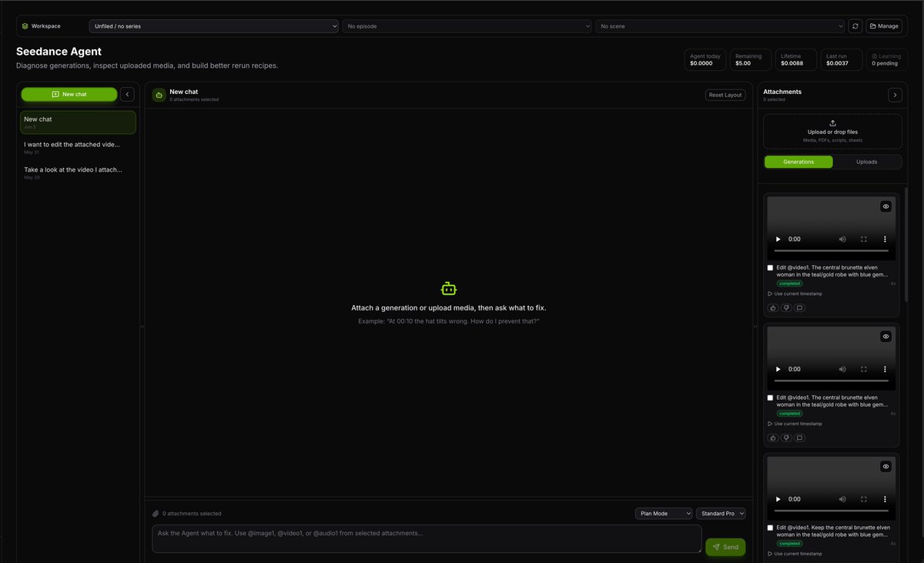Toggle the eye preview icon on the first generation video

(886, 206)
